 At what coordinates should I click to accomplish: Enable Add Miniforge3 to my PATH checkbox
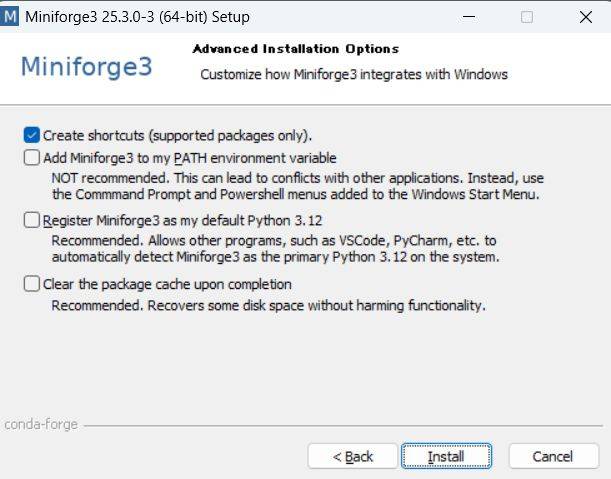pyautogui.click(x=32, y=158)
